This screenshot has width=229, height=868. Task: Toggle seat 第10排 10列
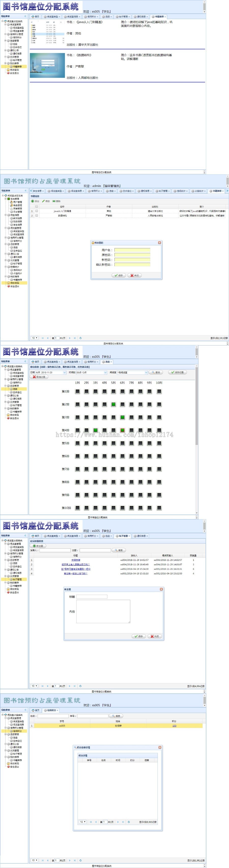[159, 508]
